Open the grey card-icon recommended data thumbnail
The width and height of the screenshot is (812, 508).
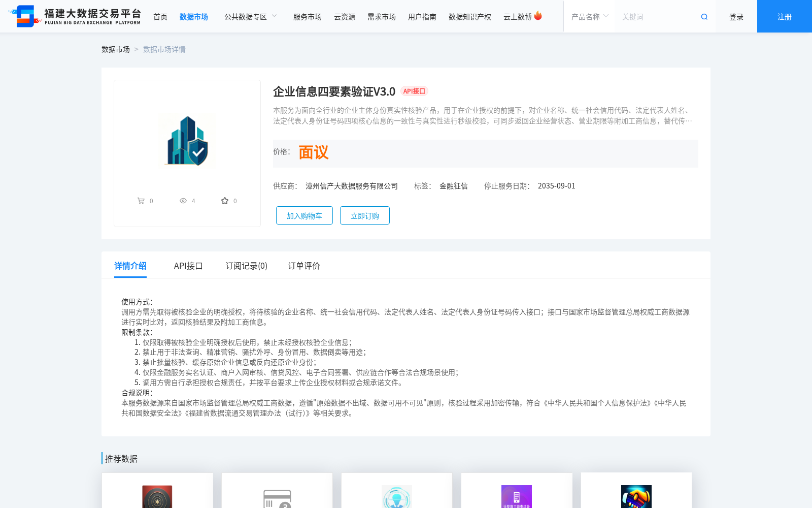tap(277, 498)
